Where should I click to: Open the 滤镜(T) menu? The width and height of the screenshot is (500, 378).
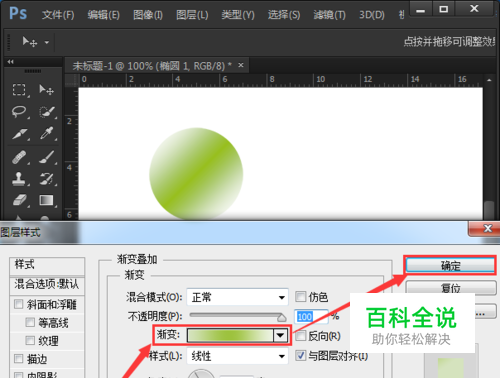[x=329, y=15]
